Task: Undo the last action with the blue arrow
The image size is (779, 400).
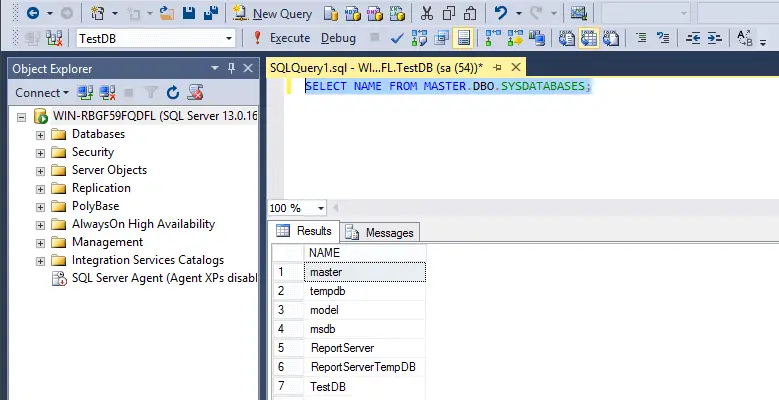Action: (x=501, y=13)
